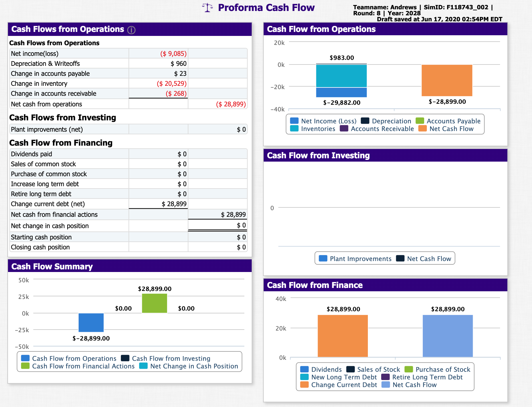Click the Starting cash position row label
This screenshot has height=407, width=532.
[x=41, y=237]
